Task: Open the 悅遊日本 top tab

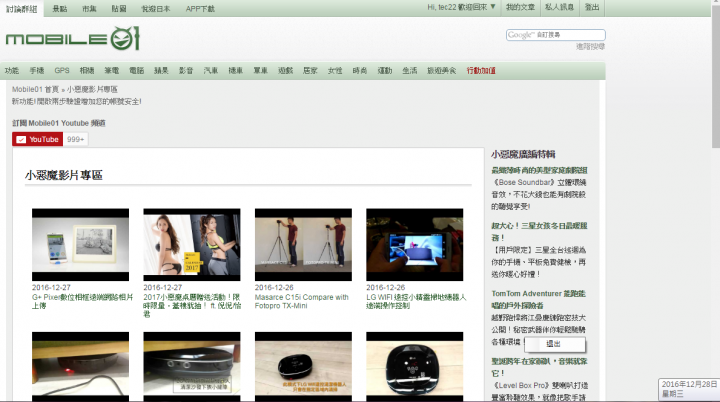Action: [156, 9]
